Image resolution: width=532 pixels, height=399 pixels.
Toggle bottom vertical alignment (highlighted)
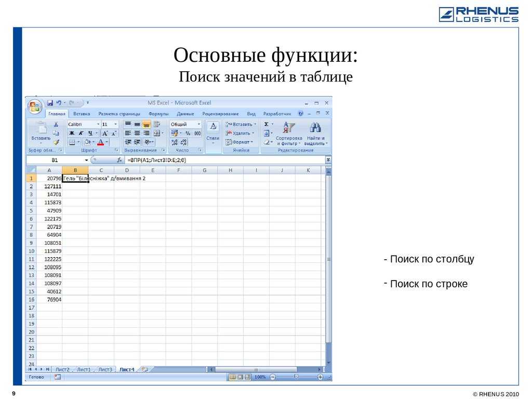coord(146,124)
